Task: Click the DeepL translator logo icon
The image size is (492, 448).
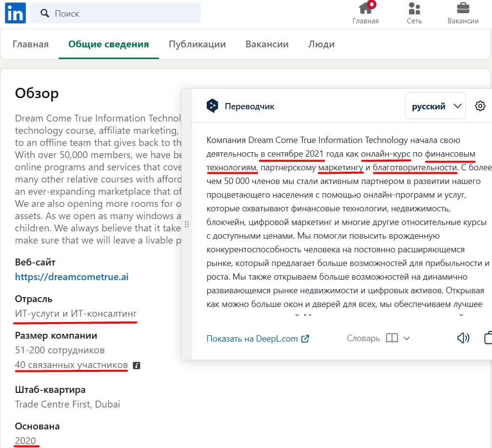Action: point(213,106)
